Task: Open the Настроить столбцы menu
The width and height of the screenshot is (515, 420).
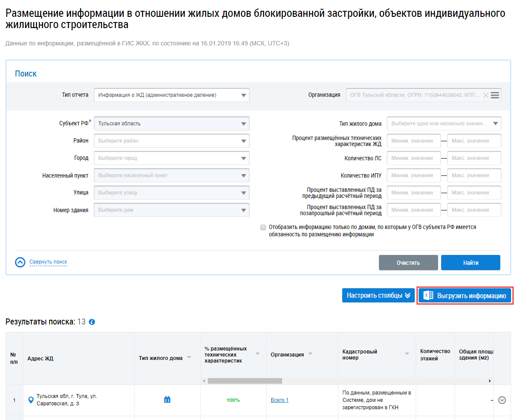Action: click(378, 296)
